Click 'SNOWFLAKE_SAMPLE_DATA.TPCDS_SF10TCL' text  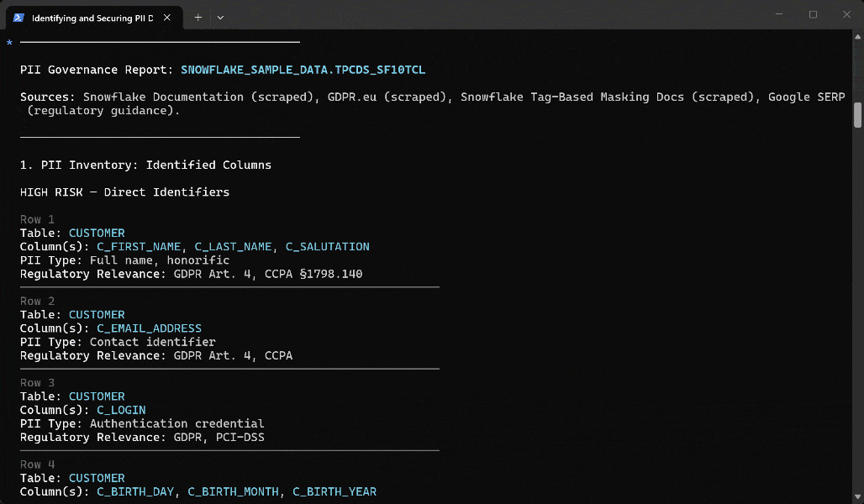(303, 70)
